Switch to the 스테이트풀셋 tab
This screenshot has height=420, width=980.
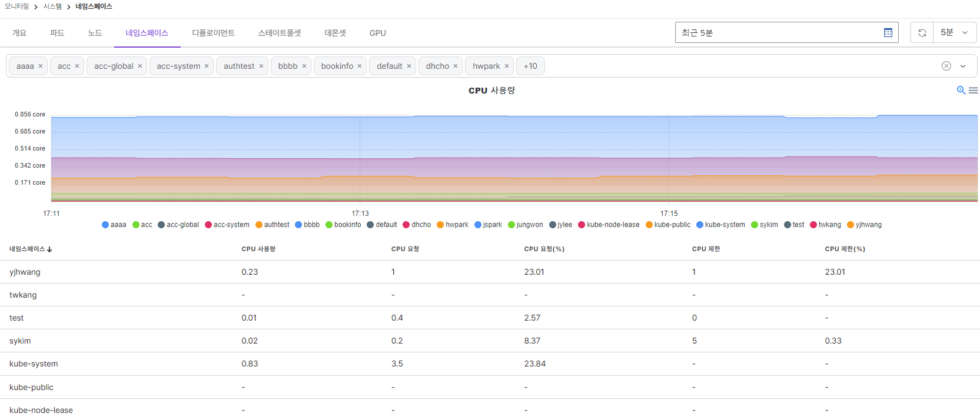[280, 33]
